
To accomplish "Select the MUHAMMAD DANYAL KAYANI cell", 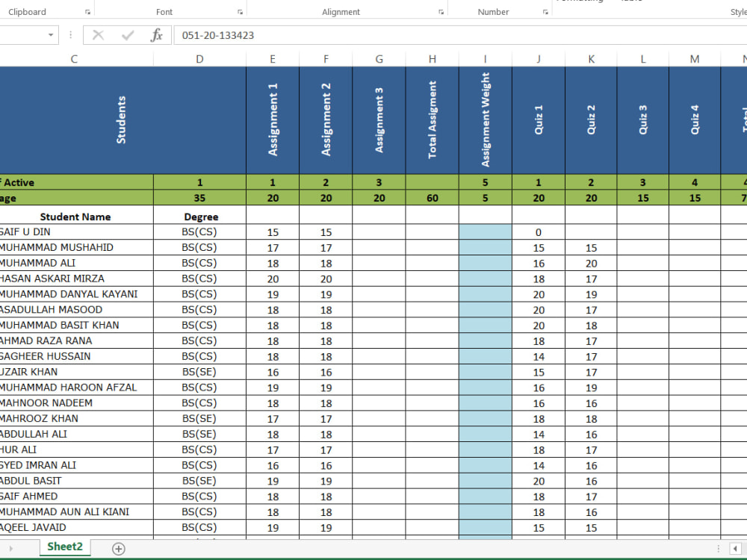I will (76, 294).
